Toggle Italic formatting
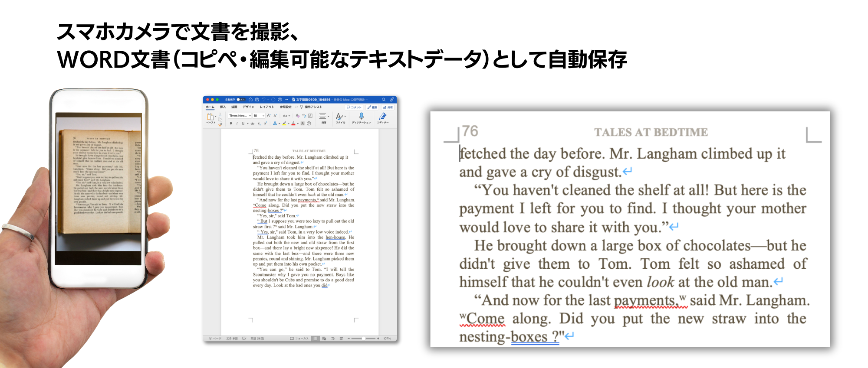 237,123
